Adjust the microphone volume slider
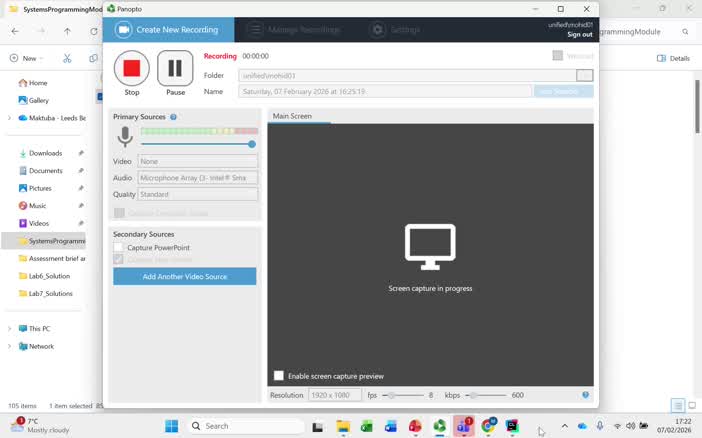 [252, 144]
